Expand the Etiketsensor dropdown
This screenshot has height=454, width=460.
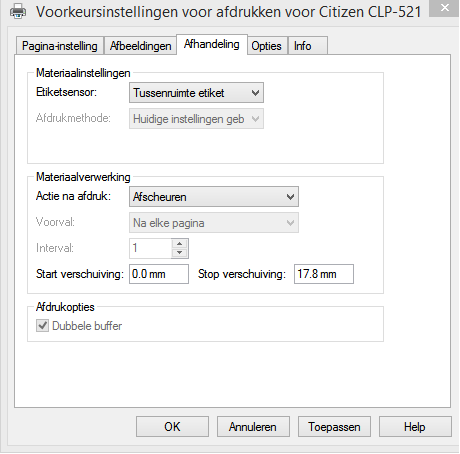pos(196,93)
